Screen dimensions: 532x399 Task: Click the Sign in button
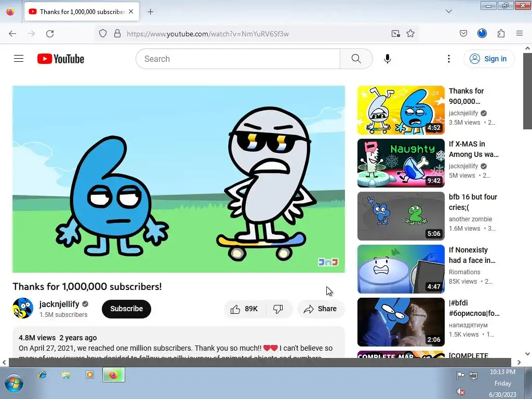489,59
